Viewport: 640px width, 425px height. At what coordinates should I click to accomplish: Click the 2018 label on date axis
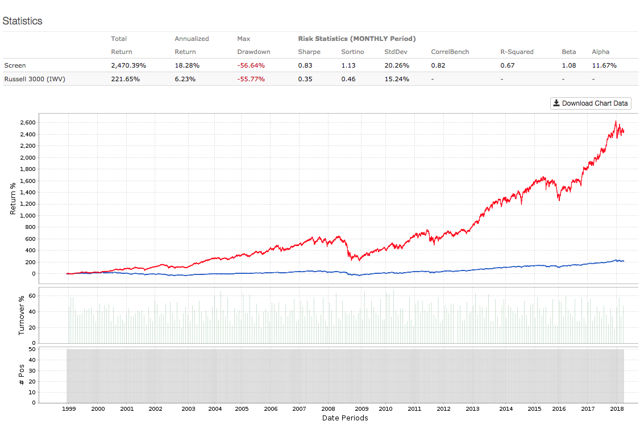pos(617,409)
